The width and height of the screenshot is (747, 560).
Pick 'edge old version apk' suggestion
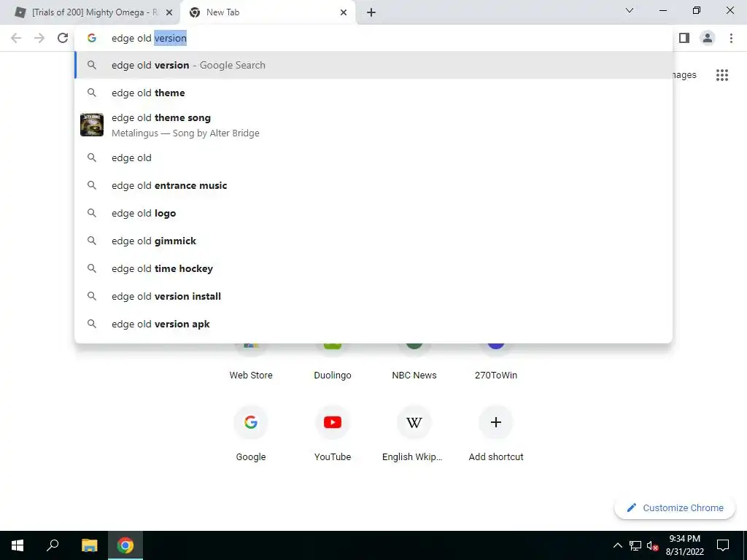click(373, 324)
